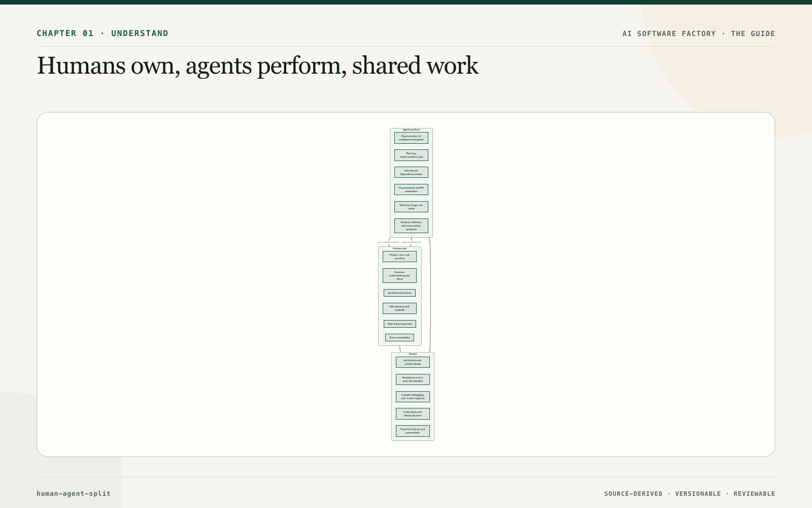Select 'Acceptance criteria and risk evaluation' node
The height and width of the screenshot is (508, 812).
[x=413, y=379]
